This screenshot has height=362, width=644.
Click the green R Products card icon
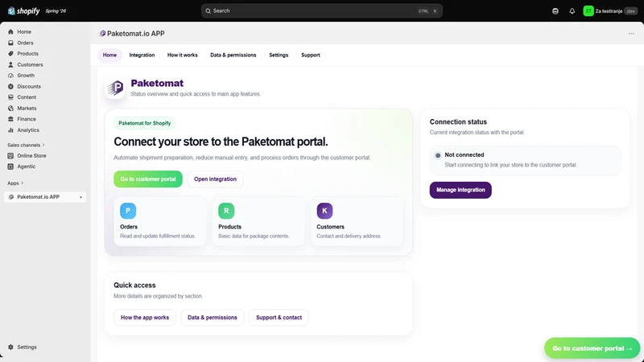pos(226,211)
